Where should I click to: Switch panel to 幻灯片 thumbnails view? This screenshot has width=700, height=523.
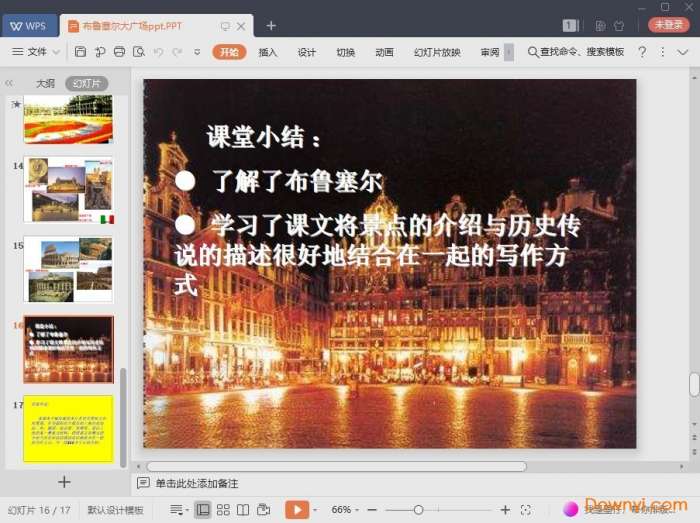[87, 84]
